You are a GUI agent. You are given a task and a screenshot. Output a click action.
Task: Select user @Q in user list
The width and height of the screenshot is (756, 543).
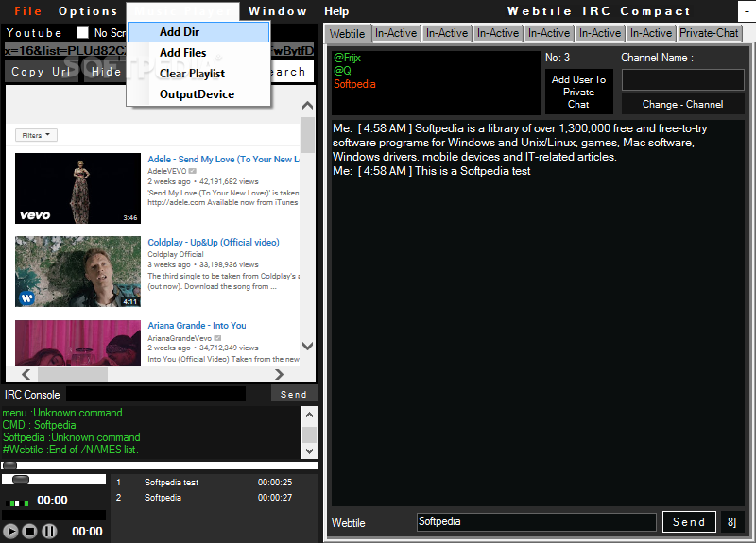(x=342, y=71)
